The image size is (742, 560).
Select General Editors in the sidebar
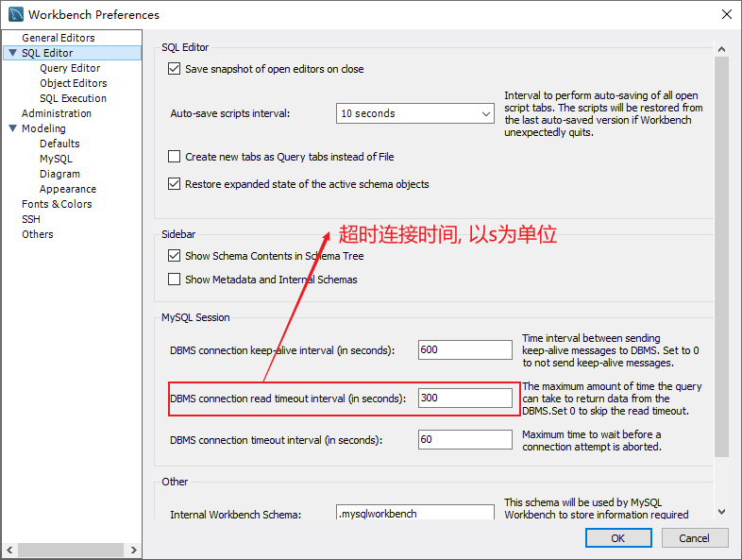pyautogui.click(x=59, y=38)
